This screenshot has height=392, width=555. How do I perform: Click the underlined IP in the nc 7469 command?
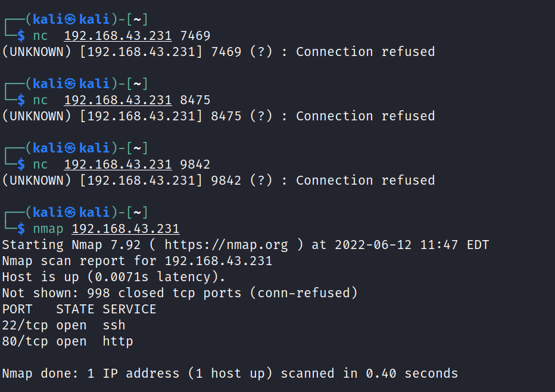coord(118,36)
